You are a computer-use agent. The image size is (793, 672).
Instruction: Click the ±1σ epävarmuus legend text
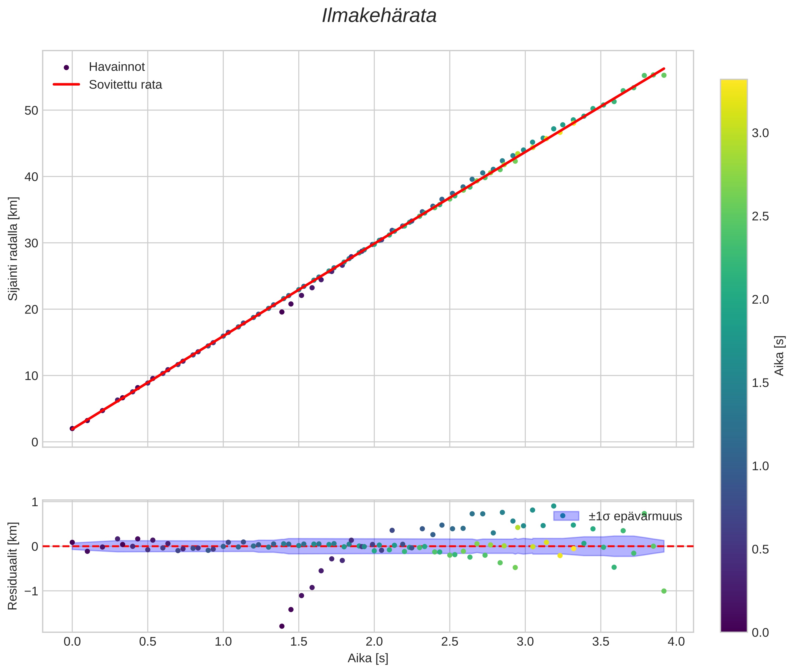635,516
